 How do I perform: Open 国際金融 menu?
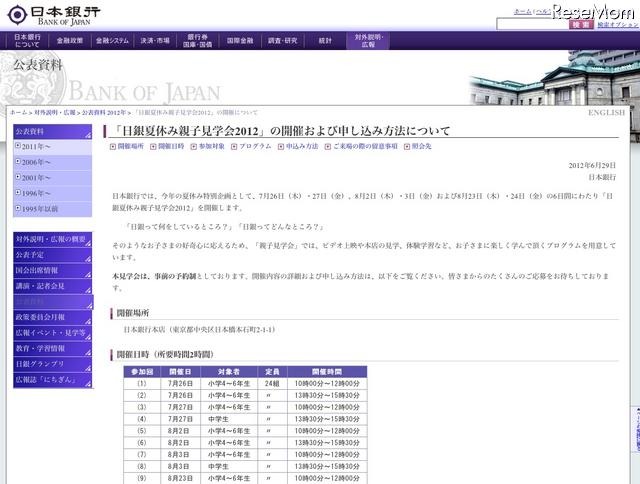(x=240, y=40)
